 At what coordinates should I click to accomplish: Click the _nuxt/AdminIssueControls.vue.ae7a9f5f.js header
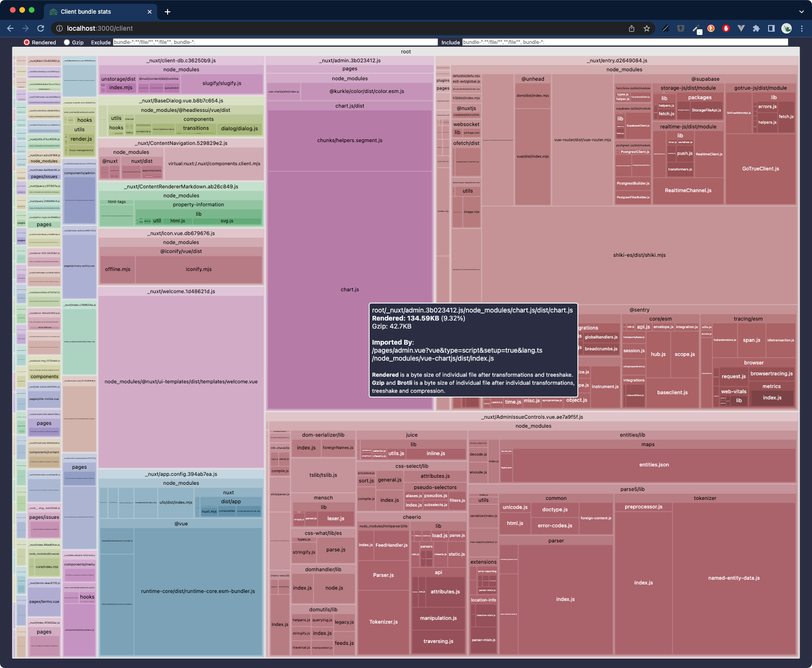(532, 417)
